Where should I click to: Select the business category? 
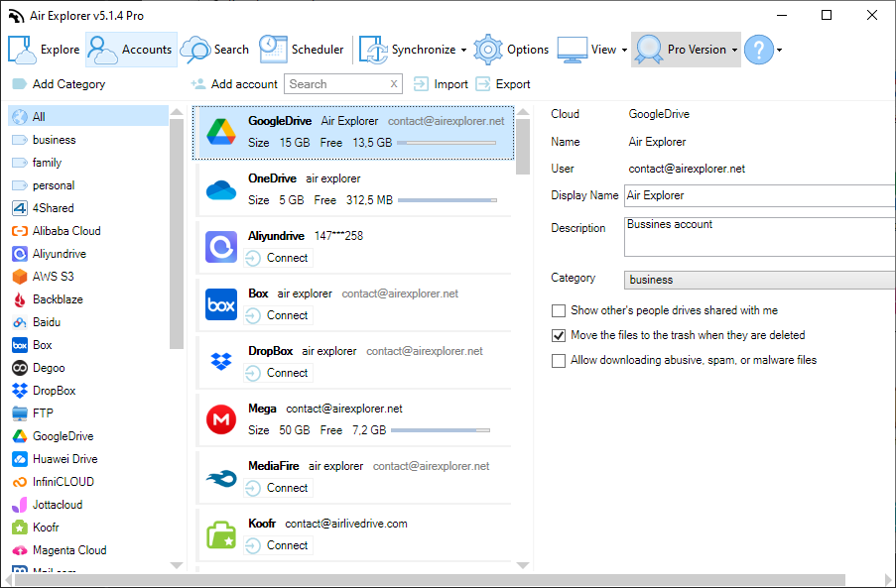pyautogui.click(x=88, y=139)
